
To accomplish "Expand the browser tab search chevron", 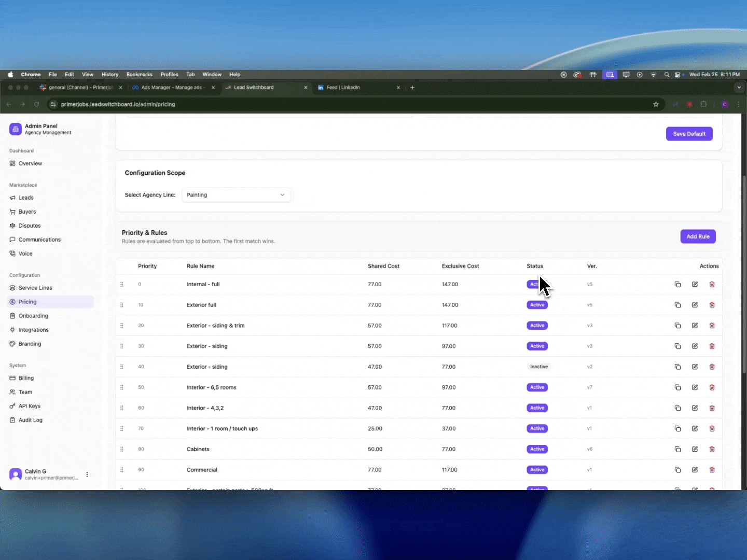I will [x=739, y=87].
